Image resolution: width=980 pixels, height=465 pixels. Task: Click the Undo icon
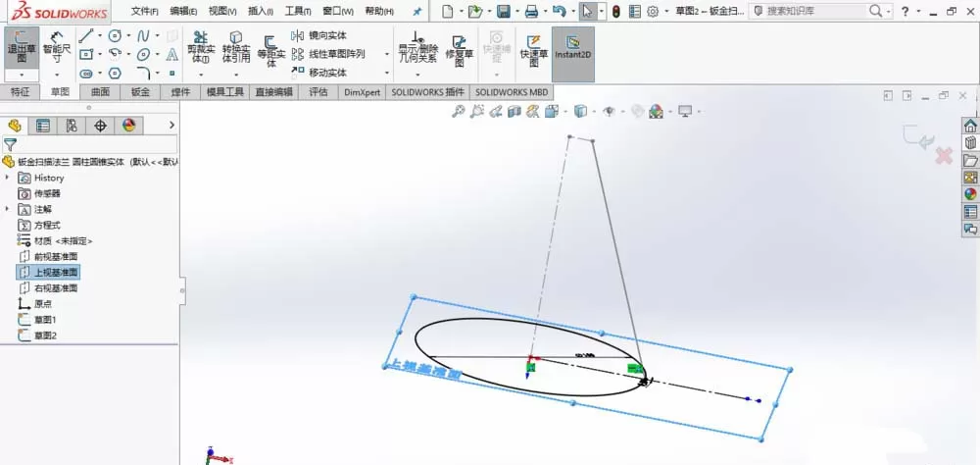560,11
